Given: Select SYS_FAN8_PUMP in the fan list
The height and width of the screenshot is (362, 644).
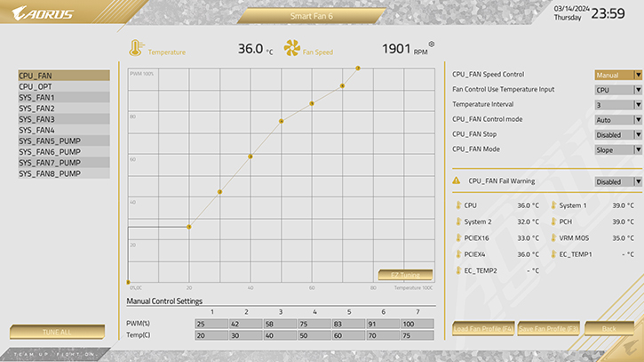Looking at the screenshot, I should tap(64, 173).
